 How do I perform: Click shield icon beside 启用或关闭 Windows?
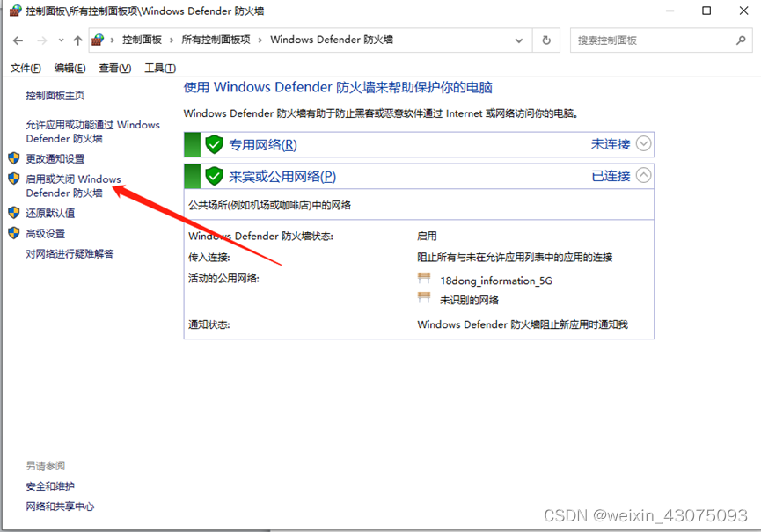pos(13,179)
